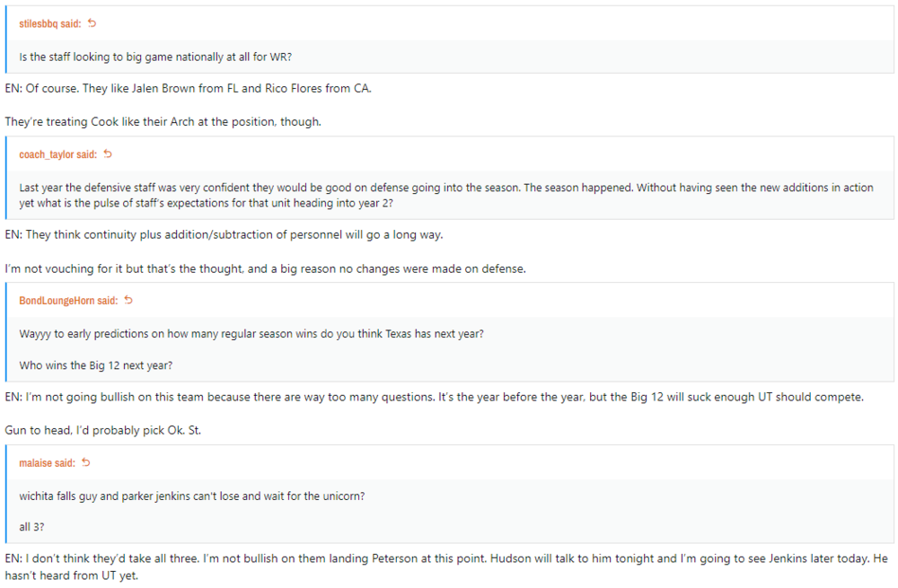Screen dimensions: 898x588
Task: Go to the "BondLoungeHorn said:" quote link
Action: point(68,301)
